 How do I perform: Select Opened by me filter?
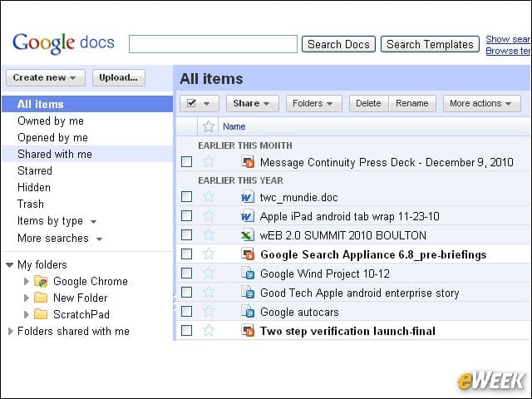click(87, 137)
